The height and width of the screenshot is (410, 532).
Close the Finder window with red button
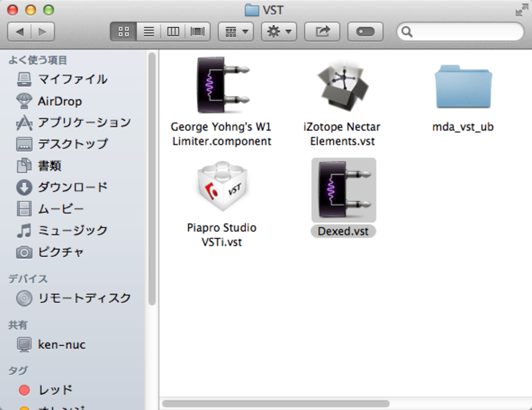pos(13,10)
